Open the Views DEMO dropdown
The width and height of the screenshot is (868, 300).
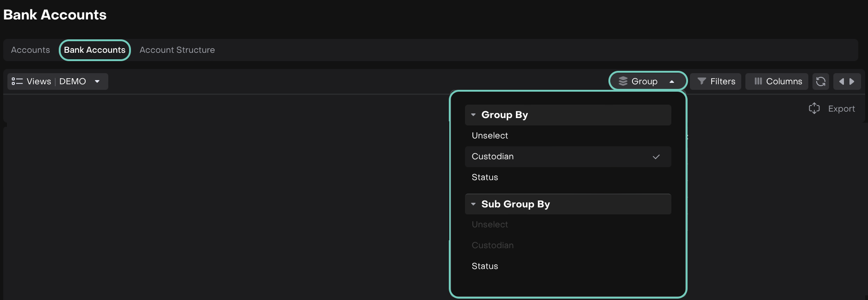click(97, 81)
